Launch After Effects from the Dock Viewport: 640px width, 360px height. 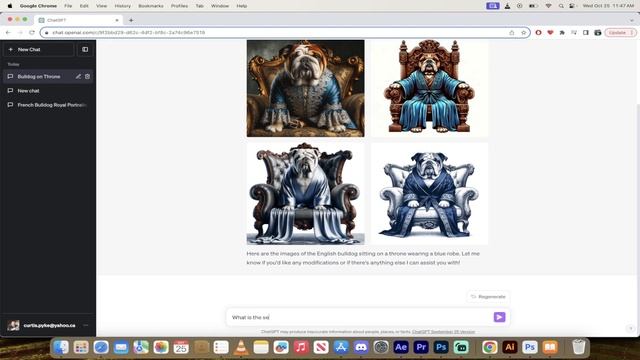401,347
